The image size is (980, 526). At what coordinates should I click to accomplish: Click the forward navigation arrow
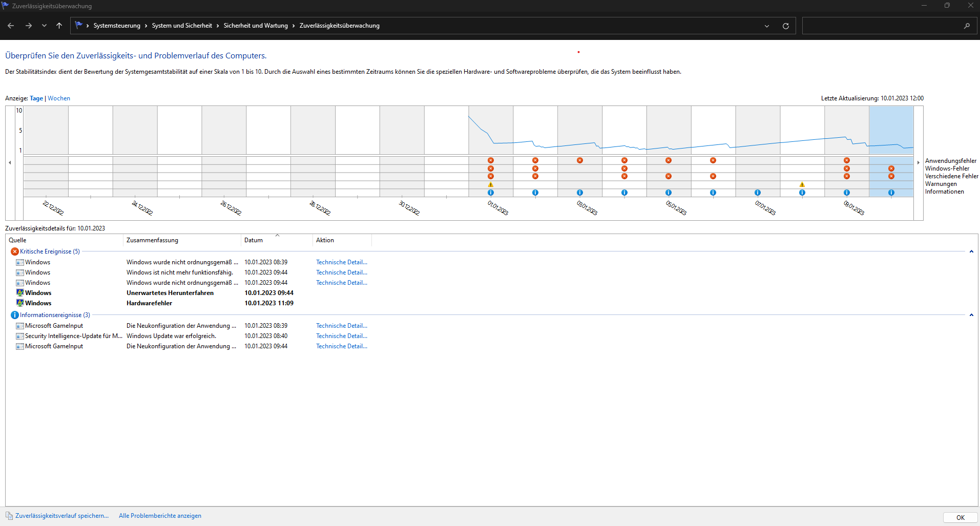point(29,26)
